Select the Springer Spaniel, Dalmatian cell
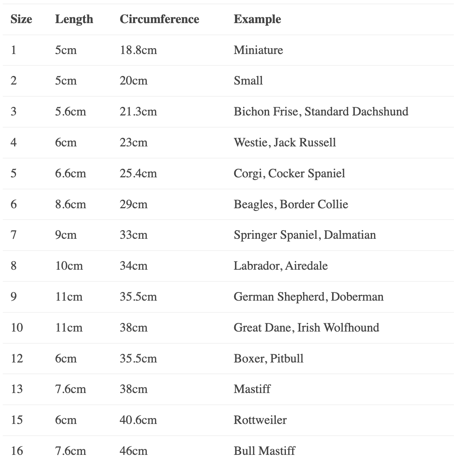This screenshot has width=466, height=476. coord(305,235)
